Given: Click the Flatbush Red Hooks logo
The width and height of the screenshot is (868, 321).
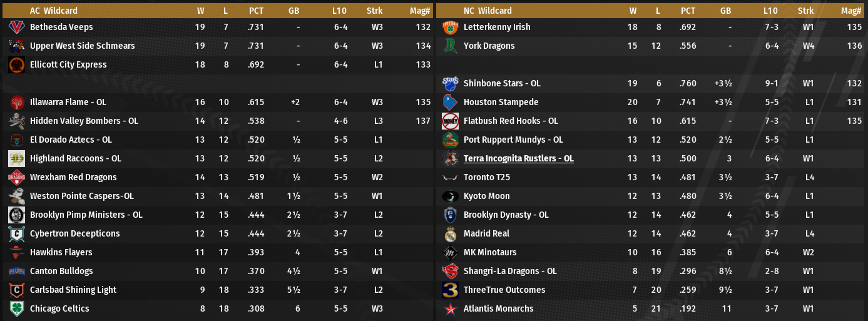Looking at the screenshot, I should tap(450, 121).
